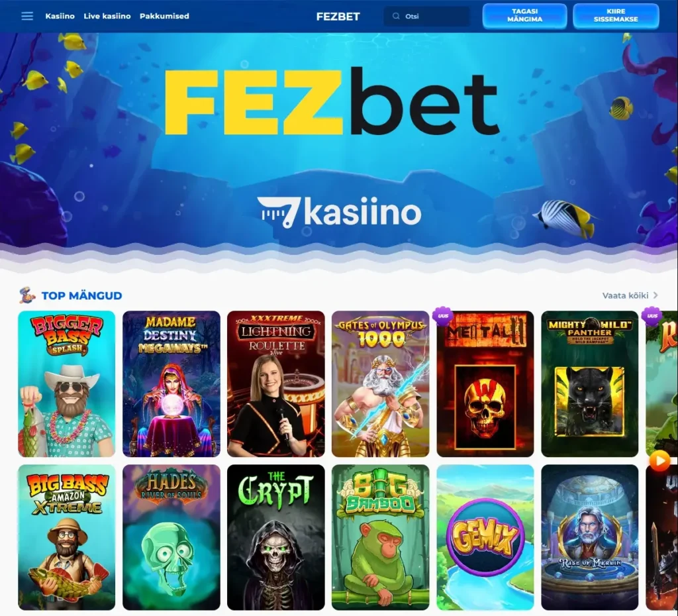Click the UUS badge on Mental II

click(x=443, y=315)
